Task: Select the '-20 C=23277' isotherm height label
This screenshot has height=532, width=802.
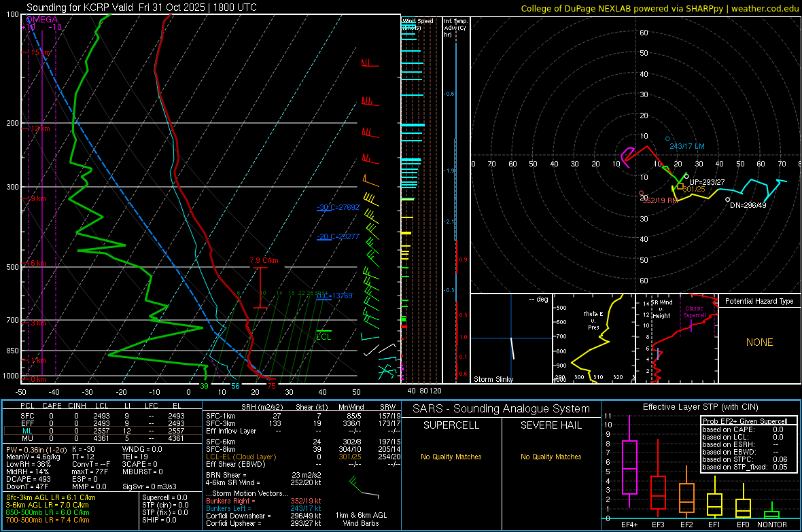Action: click(x=338, y=236)
